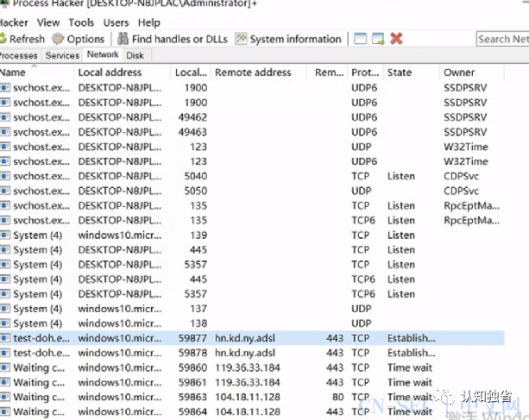Select local port 138 cell
Screen dimensions: 529x420
[198, 323]
